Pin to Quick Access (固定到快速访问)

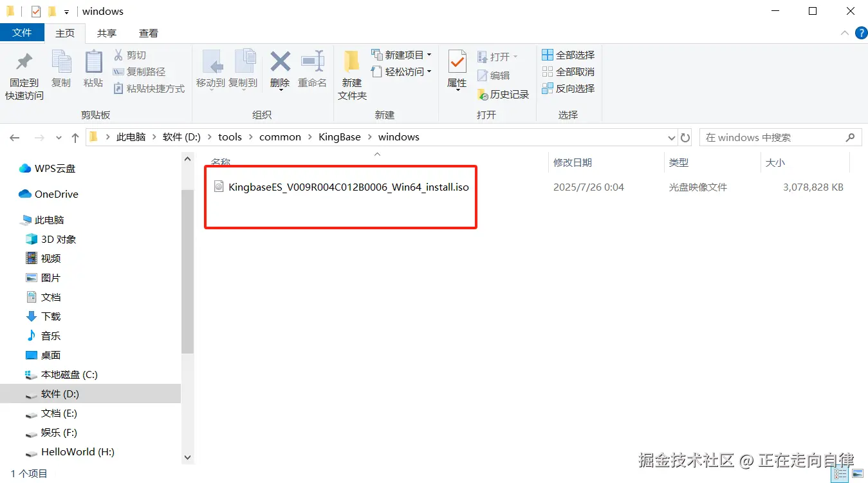tap(24, 76)
